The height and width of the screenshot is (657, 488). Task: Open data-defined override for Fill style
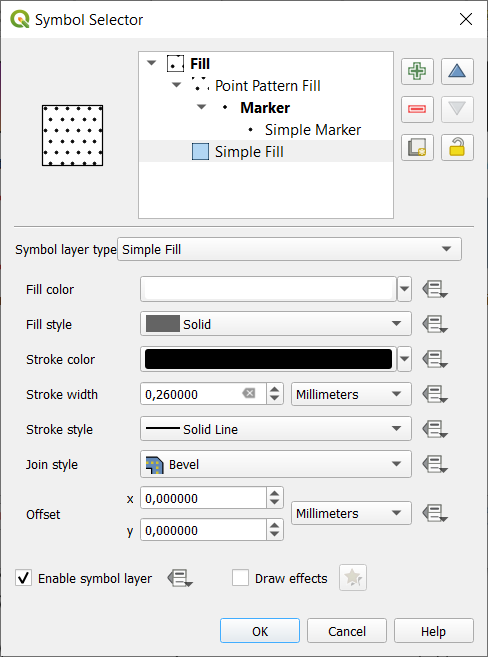click(435, 324)
